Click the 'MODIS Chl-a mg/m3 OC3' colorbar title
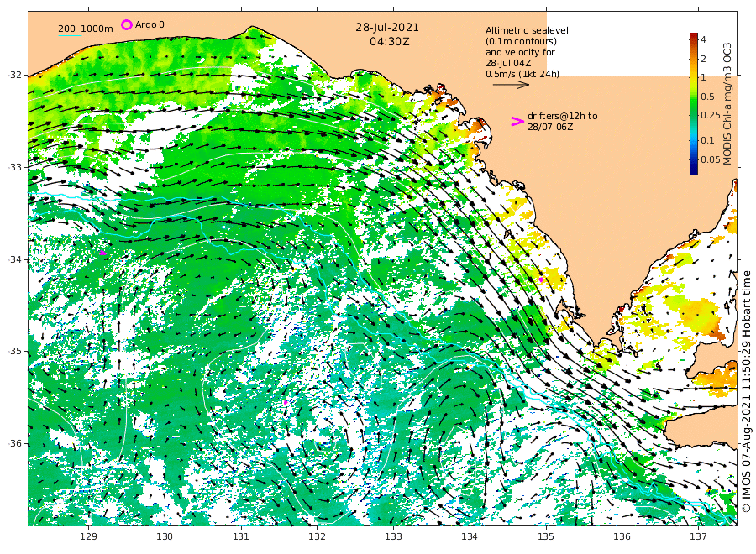Viewport: 756px width, 554px height. [727, 104]
